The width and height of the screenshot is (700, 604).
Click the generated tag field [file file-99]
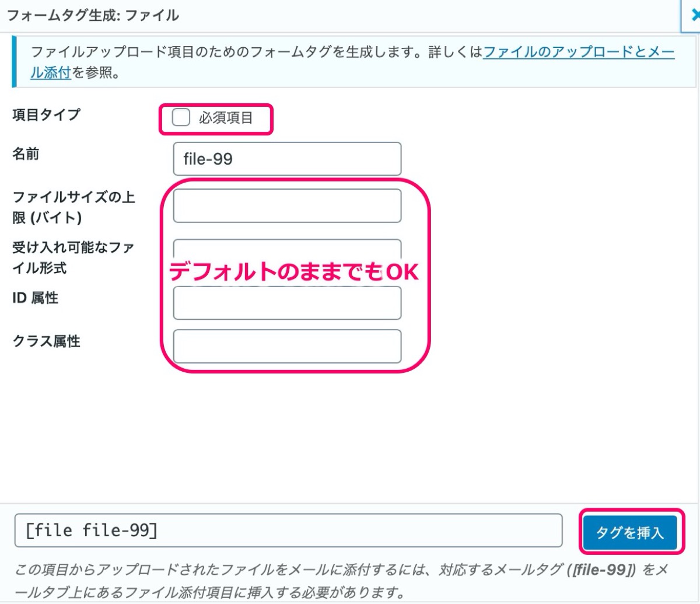[x=288, y=530]
